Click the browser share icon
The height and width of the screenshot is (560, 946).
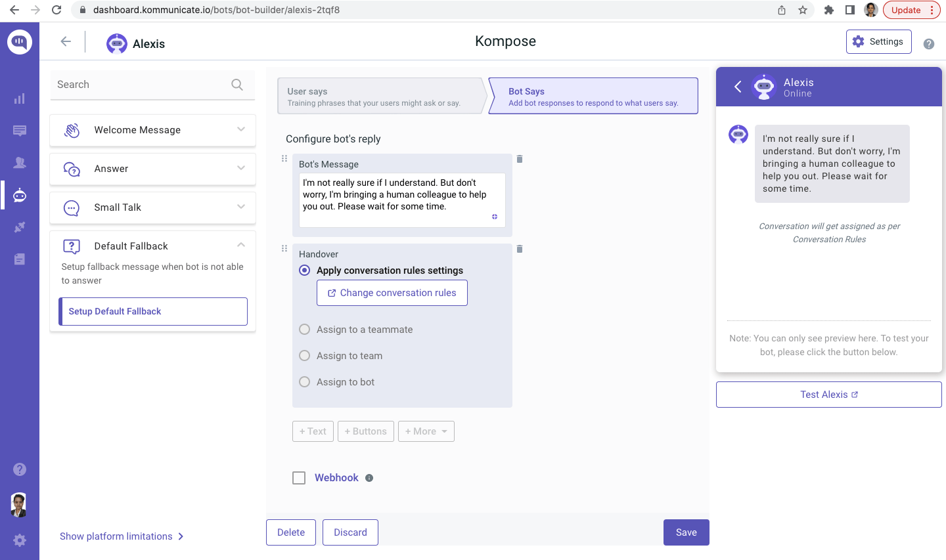(782, 10)
